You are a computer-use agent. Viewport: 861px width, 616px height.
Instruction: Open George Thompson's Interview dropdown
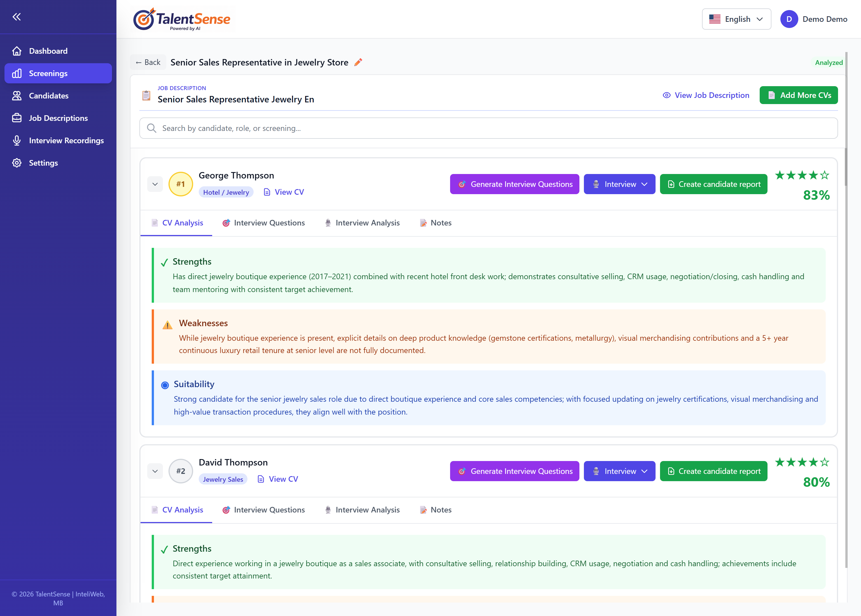pyautogui.click(x=619, y=184)
